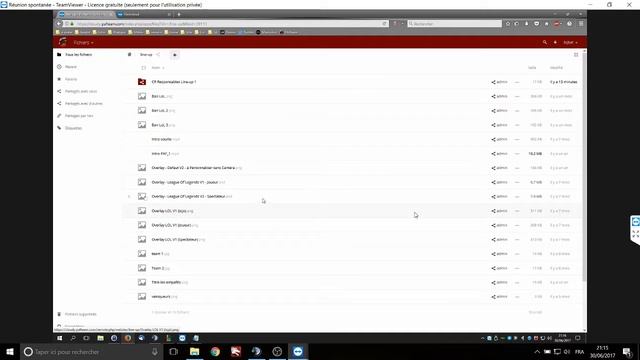Click the Rechercher search field in browser

454,24
